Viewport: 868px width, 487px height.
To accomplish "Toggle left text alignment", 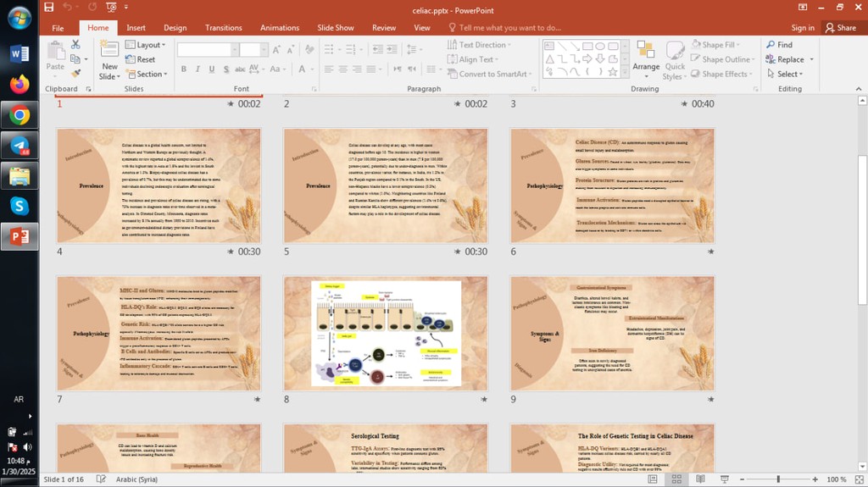I will 329,69.
